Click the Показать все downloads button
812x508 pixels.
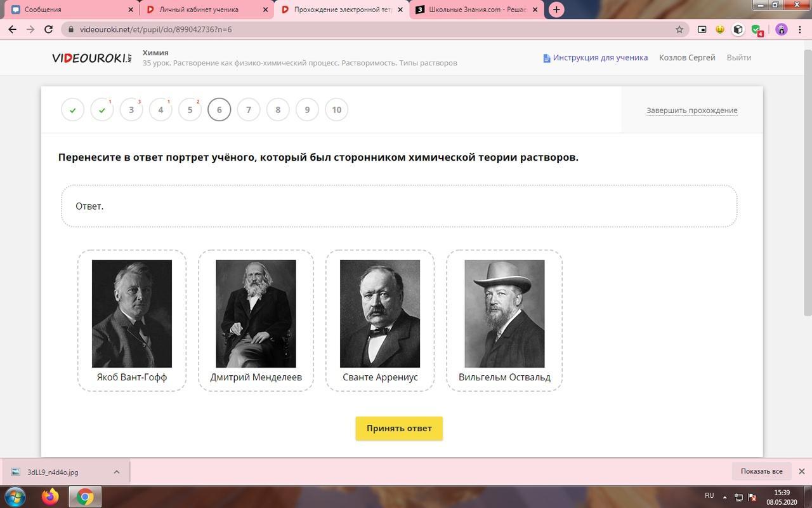(761, 471)
